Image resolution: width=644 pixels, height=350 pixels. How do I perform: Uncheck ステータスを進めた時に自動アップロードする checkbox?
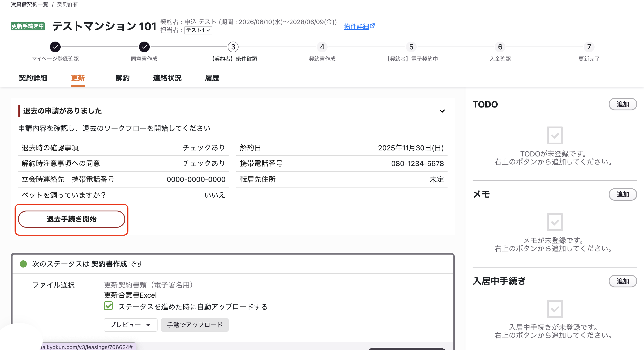(x=108, y=306)
